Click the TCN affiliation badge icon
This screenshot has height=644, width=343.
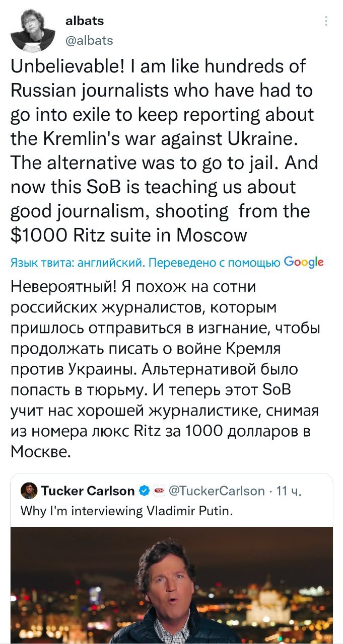point(158,491)
